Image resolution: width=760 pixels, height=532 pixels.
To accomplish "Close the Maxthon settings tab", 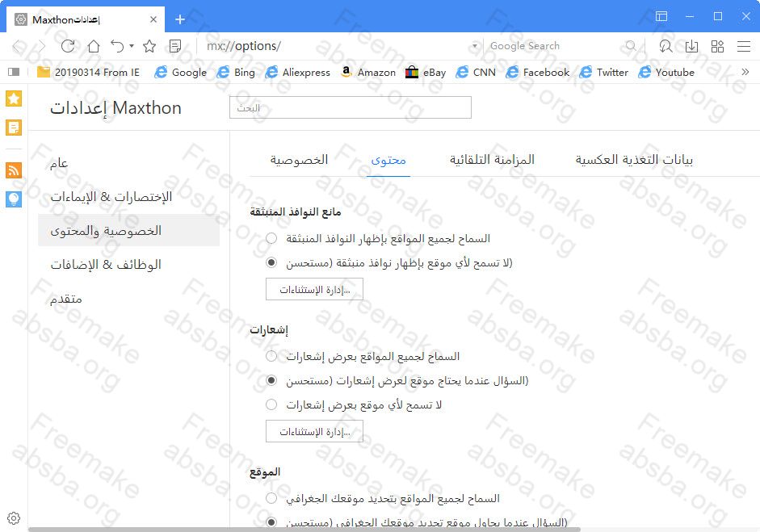I will pyautogui.click(x=153, y=19).
